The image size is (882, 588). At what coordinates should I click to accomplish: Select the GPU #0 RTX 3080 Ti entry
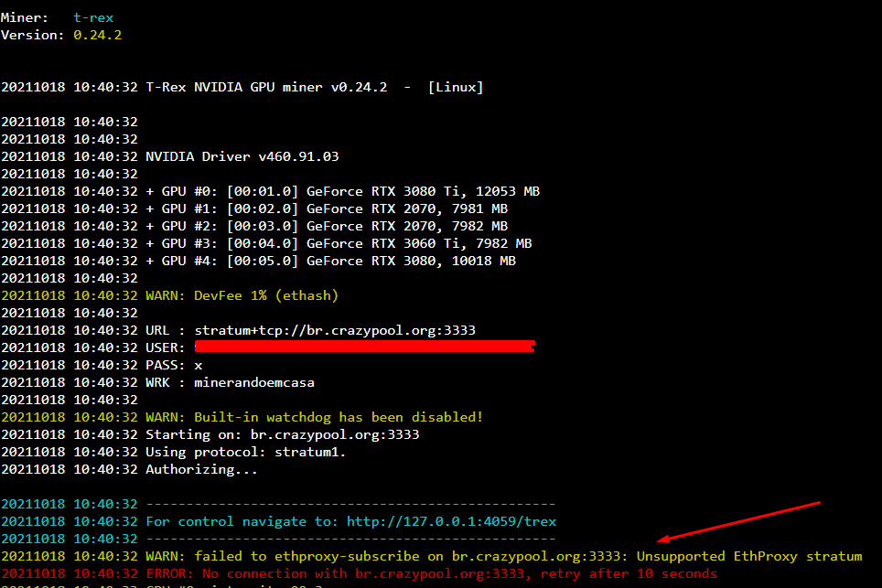tap(343, 190)
